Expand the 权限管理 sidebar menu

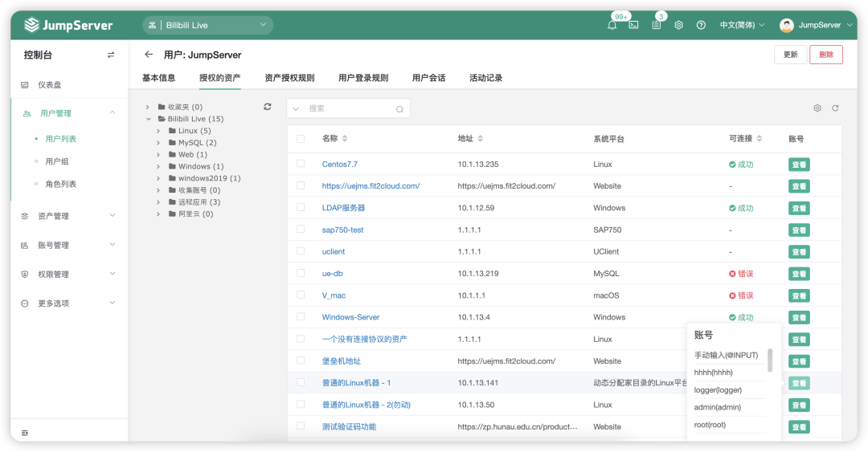68,275
